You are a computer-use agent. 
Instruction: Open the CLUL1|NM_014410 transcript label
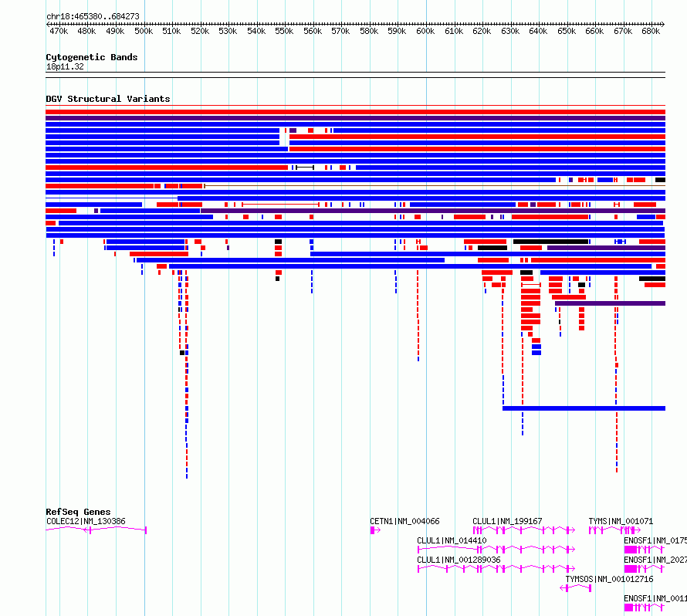452,540
